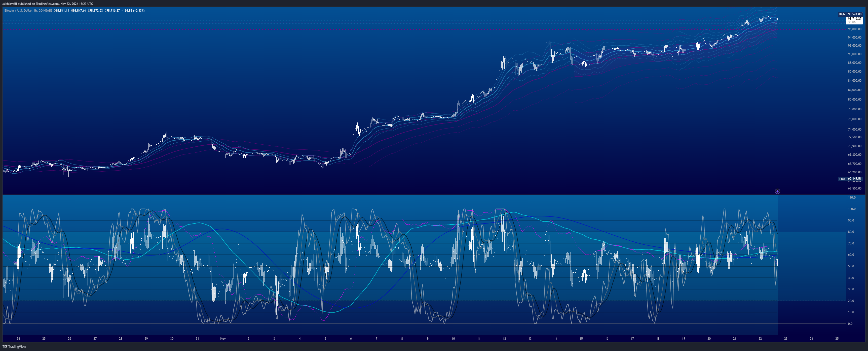Click the 67,700.00 price axis label
868x351 pixels.
854,164
